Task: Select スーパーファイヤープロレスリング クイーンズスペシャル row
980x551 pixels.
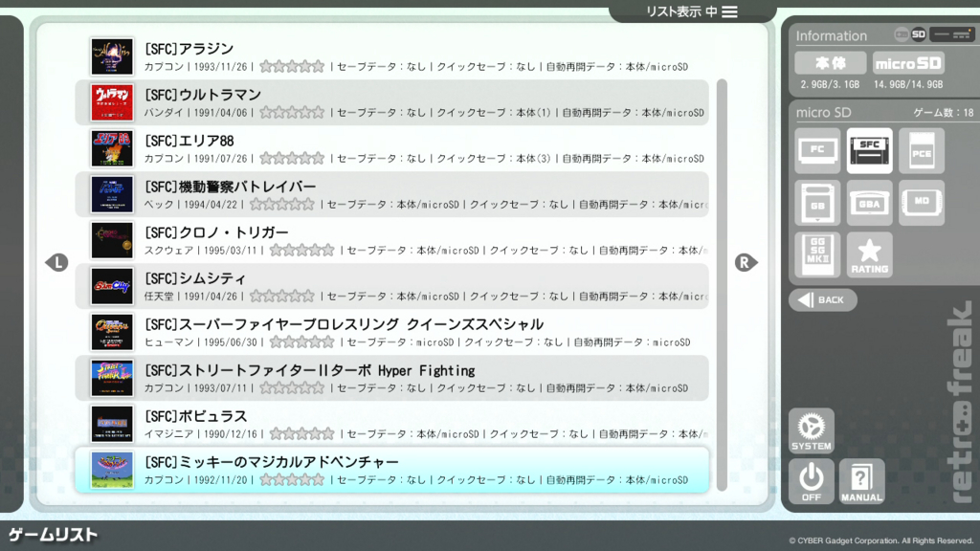Action: tap(391, 332)
